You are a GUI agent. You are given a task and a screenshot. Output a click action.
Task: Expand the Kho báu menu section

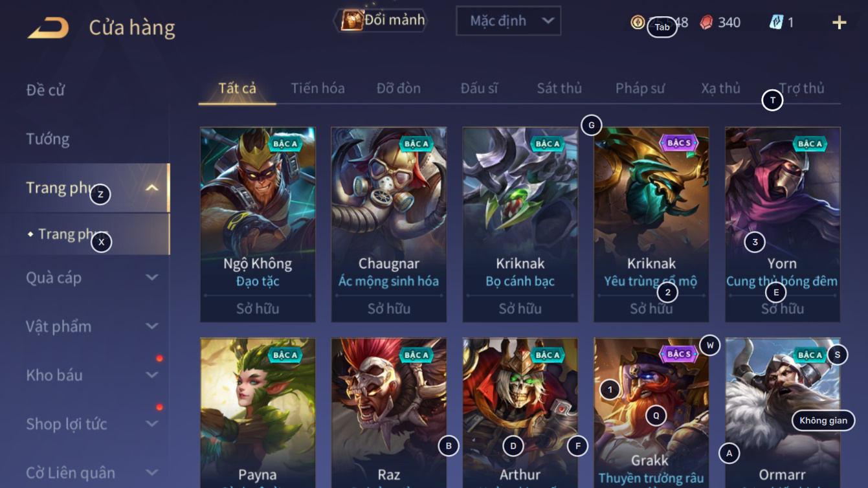152,375
